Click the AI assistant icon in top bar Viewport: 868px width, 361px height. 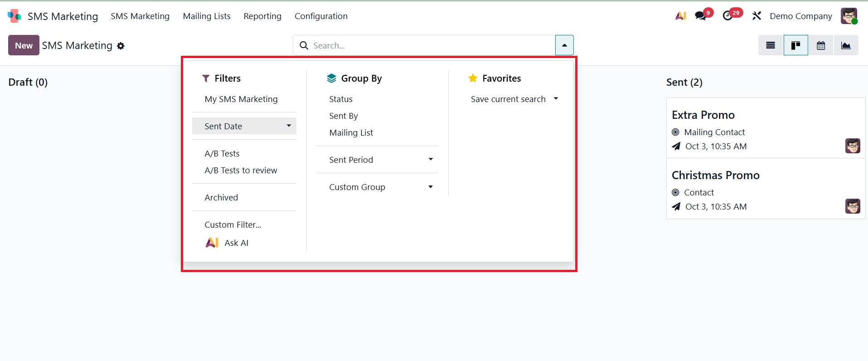pos(680,16)
